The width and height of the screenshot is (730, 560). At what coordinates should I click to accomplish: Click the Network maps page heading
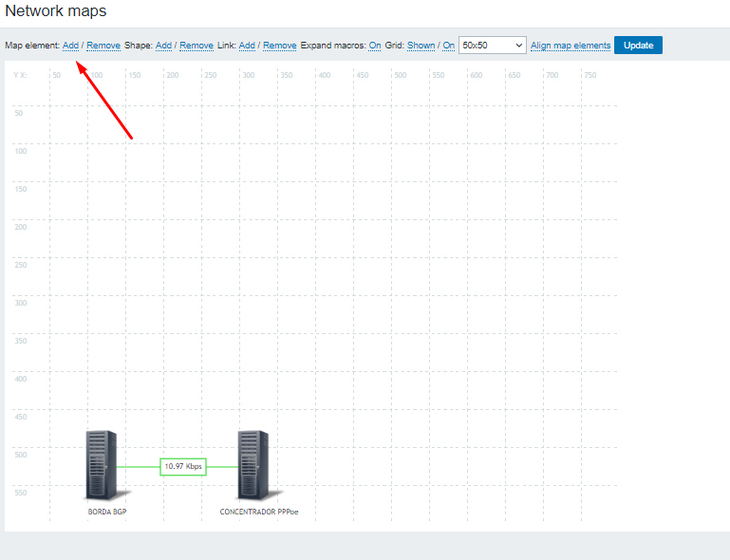[56, 10]
